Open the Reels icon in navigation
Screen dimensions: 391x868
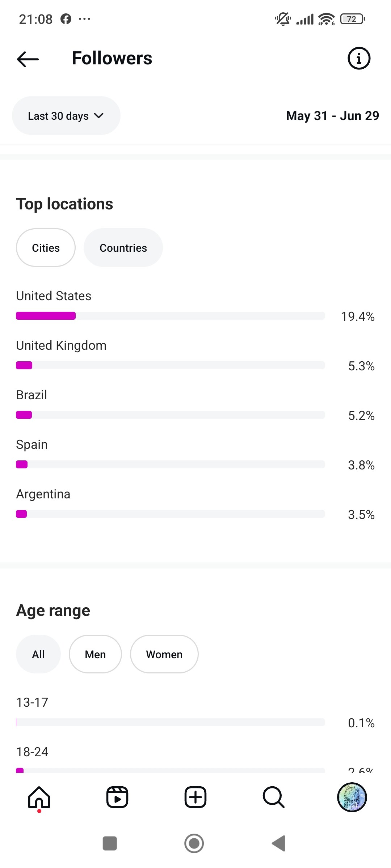tap(117, 797)
